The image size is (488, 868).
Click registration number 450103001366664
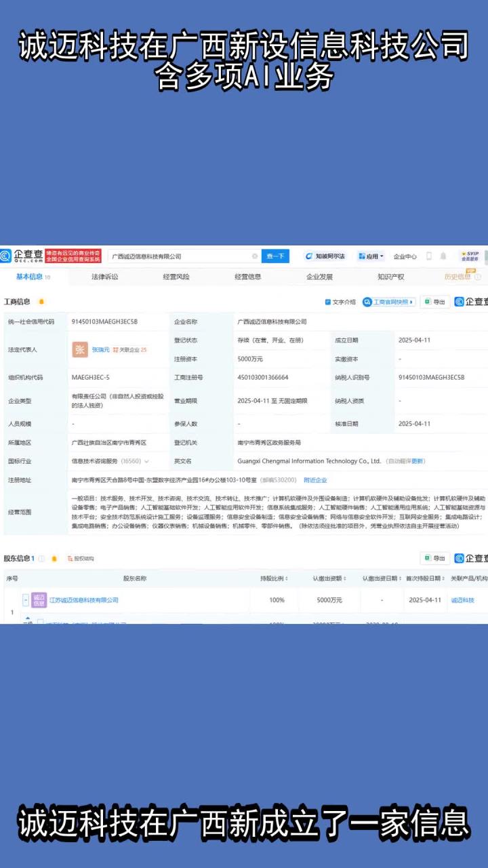point(263,378)
